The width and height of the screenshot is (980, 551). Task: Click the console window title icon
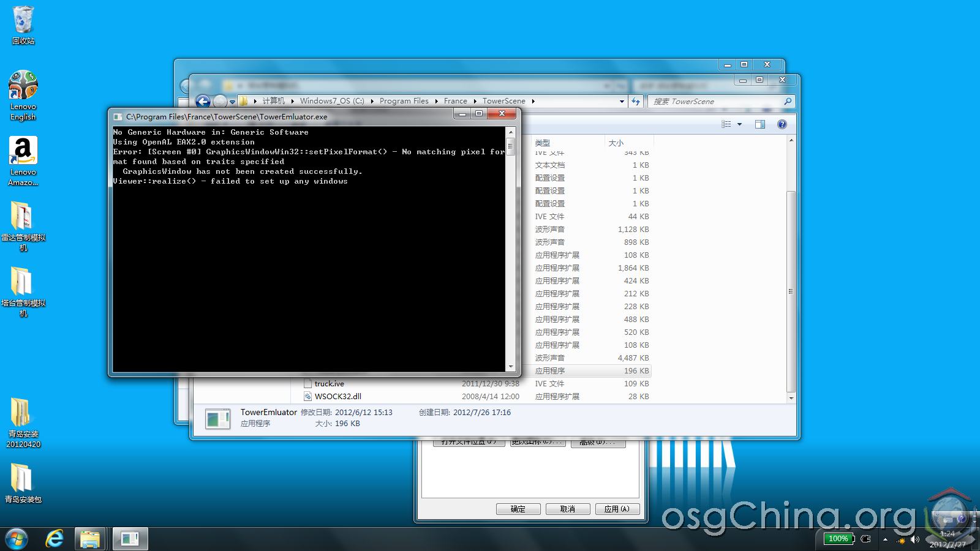(118, 116)
